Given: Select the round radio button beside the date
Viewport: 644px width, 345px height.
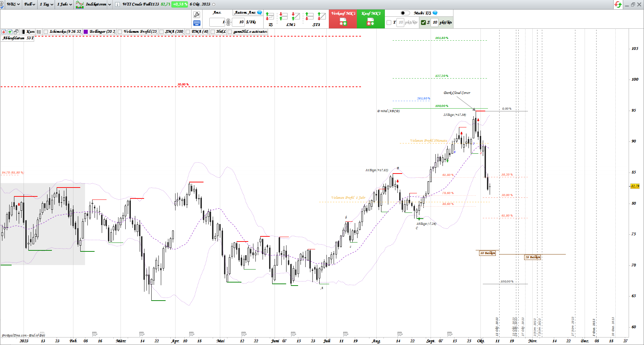Looking at the screenshot, I should coord(214,4).
